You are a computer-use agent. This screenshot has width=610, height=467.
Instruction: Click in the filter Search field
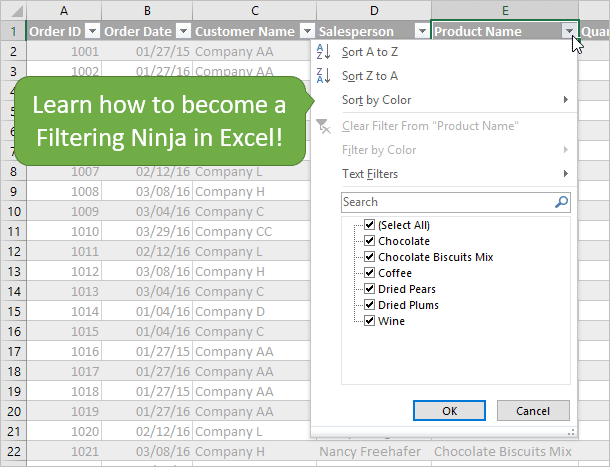click(x=445, y=202)
